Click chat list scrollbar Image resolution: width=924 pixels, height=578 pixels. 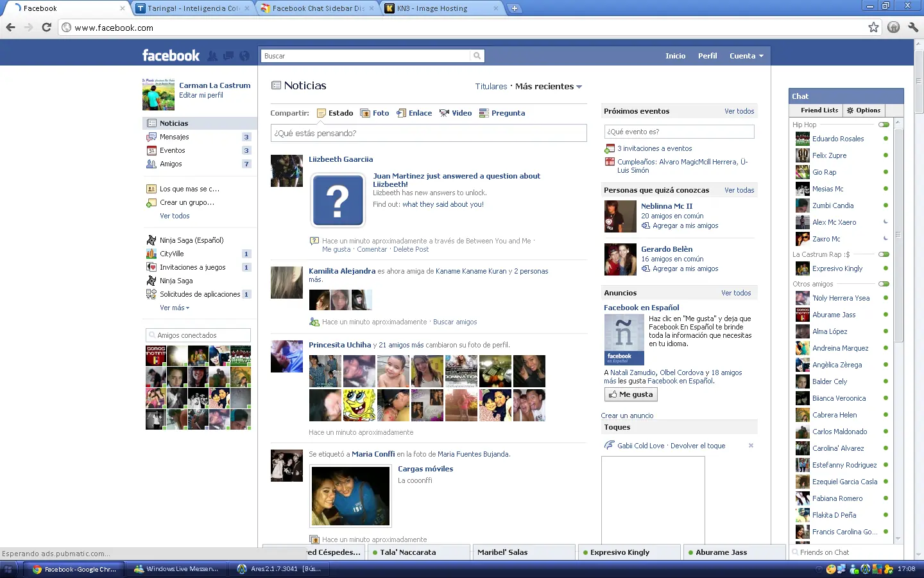(x=898, y=234)
